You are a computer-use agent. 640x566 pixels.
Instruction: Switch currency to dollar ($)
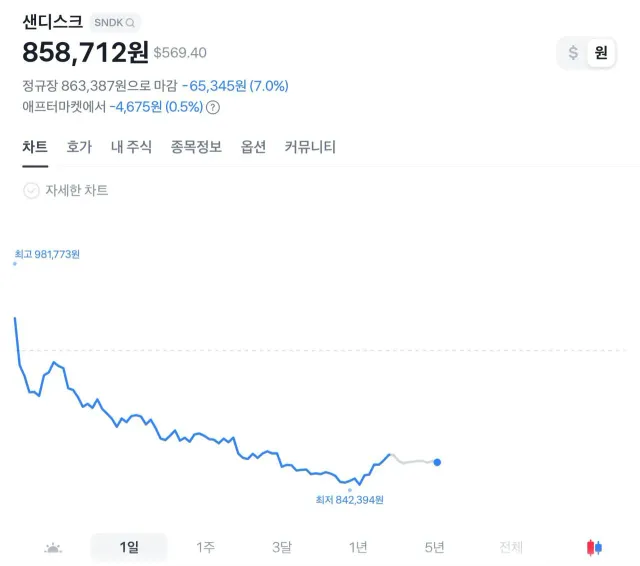573,53
